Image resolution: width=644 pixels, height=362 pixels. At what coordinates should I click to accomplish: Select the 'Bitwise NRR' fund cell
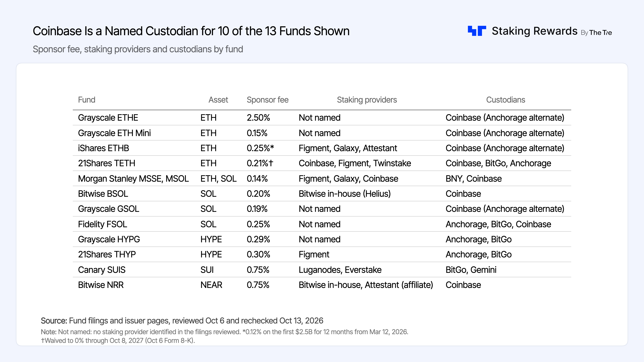(x=101, y=285)
